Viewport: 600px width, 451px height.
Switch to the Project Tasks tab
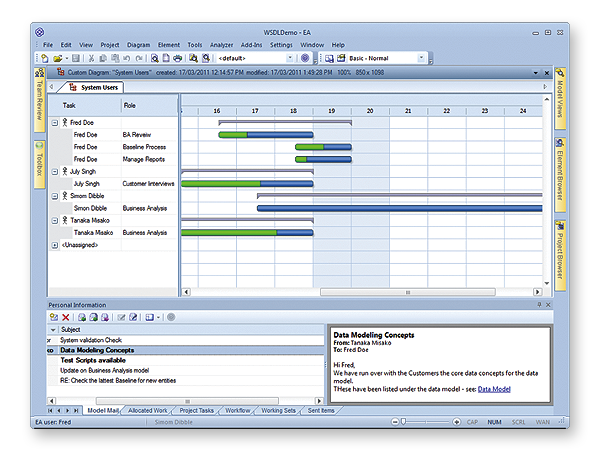pos(196,410)
